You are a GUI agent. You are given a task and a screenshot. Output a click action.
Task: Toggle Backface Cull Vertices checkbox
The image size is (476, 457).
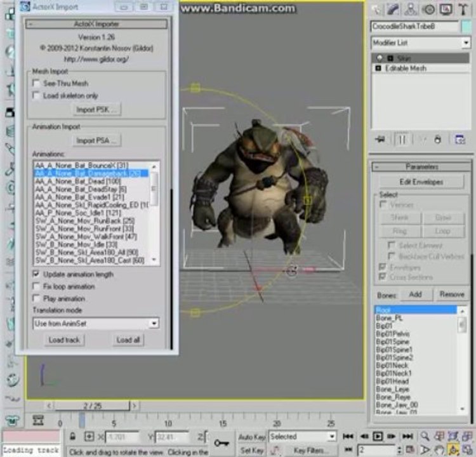[392, 256]
